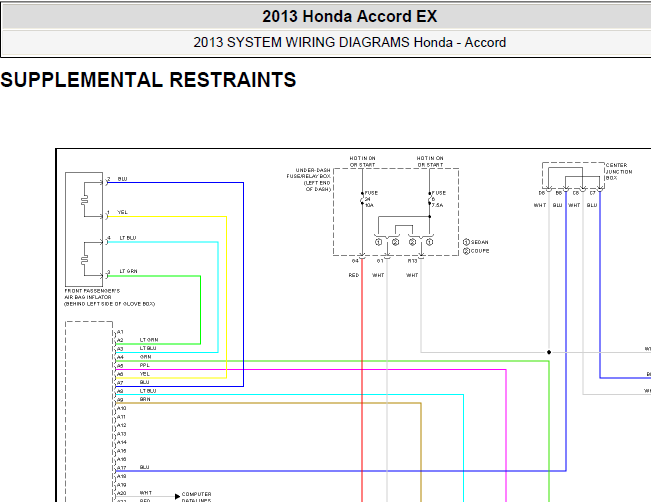
Task: Click the 'COUPE' legend entry
Action: (x=480, y=251)
